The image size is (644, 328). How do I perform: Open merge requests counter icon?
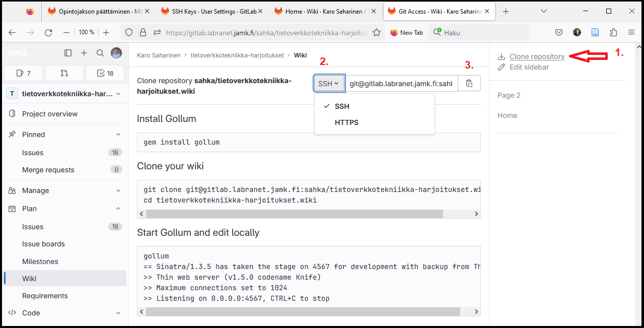coord(64,73)
